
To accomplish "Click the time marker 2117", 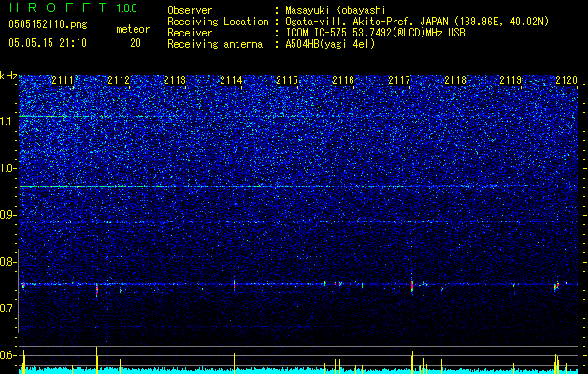I will click(x=399, y=80).
